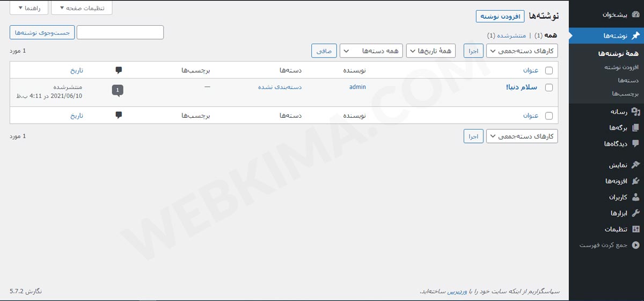Open برگه‌ها pages icon in sidebar
This screenshot has height=301, width=644.
(x=635, y=128)
